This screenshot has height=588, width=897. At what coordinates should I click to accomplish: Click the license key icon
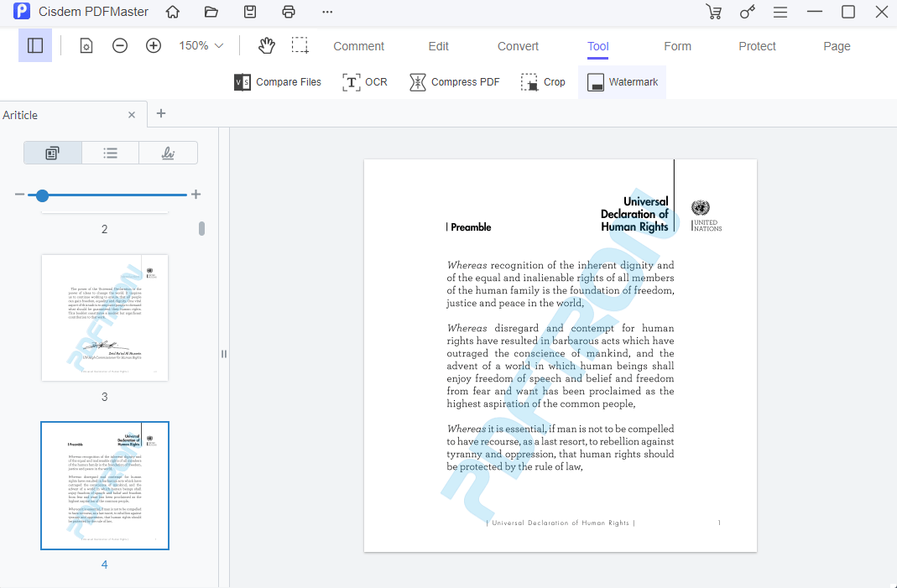point(747,12)
